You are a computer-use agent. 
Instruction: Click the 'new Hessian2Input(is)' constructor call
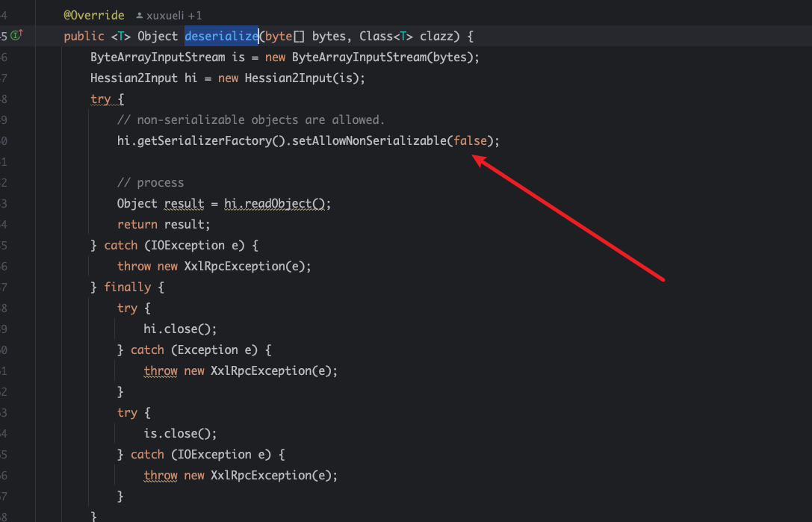(291, 78)
